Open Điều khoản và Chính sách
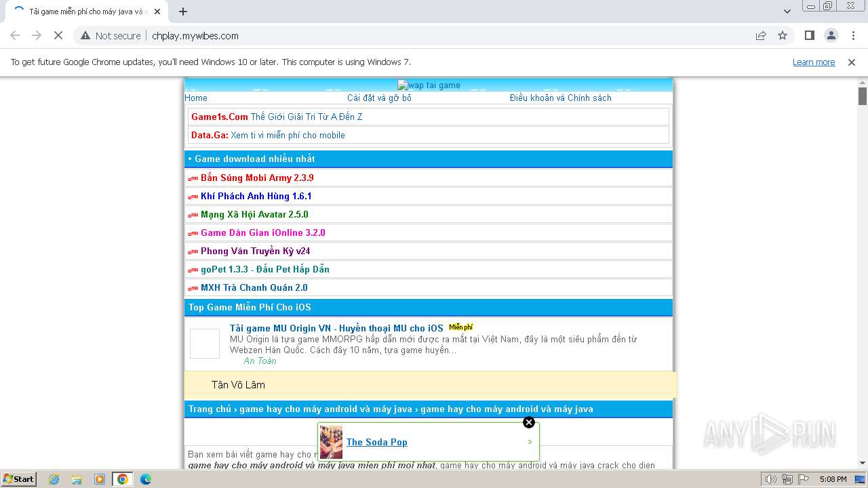 [x=560, y=98]
